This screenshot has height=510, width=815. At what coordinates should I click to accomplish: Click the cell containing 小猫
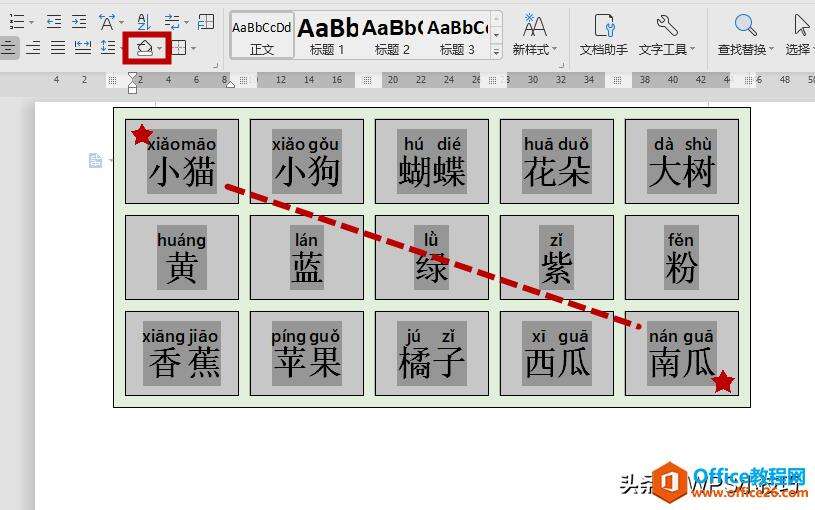point(182,161)
